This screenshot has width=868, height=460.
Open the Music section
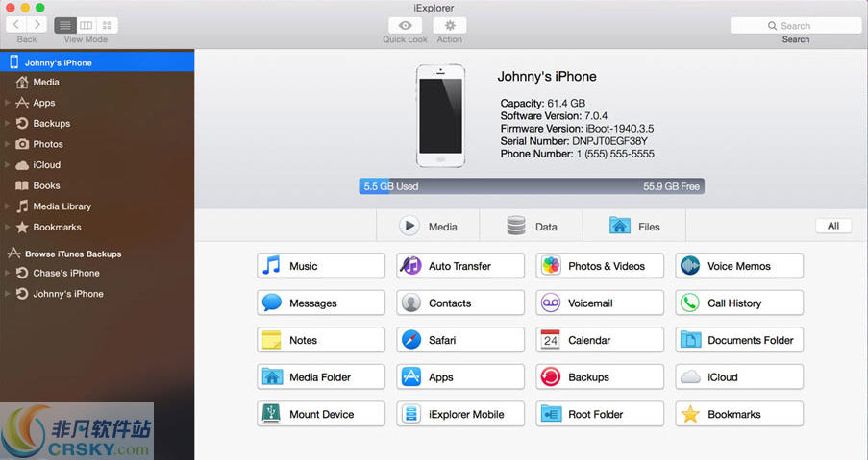[320, 266]
